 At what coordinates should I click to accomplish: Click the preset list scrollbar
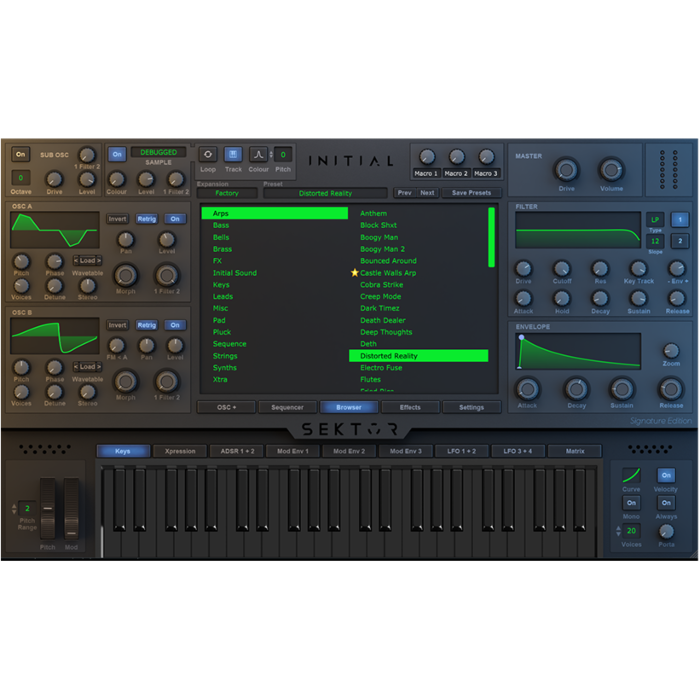492,237
